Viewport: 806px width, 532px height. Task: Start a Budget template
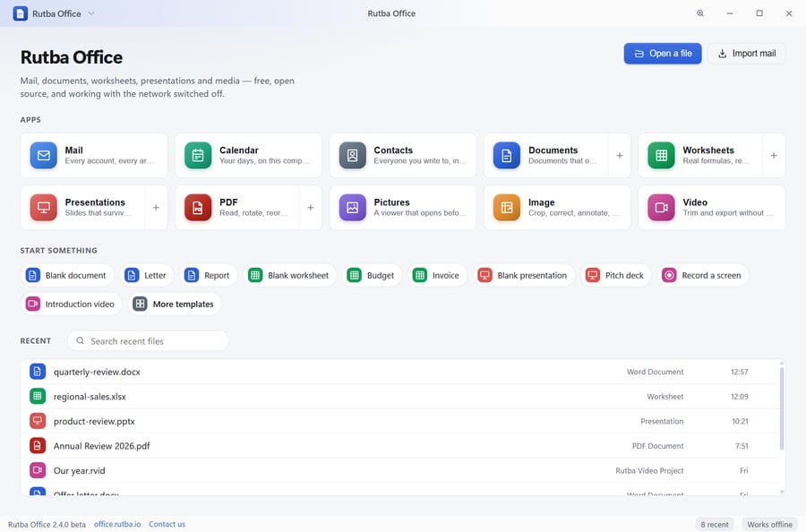click(x=372, y=276)
